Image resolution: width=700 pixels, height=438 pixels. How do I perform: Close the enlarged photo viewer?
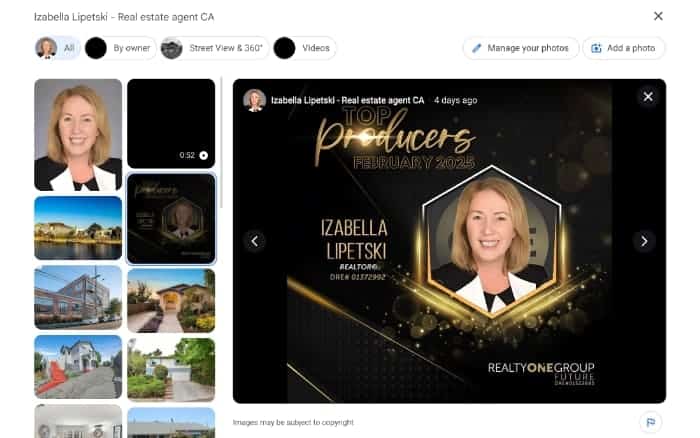(x=648, y=96)
